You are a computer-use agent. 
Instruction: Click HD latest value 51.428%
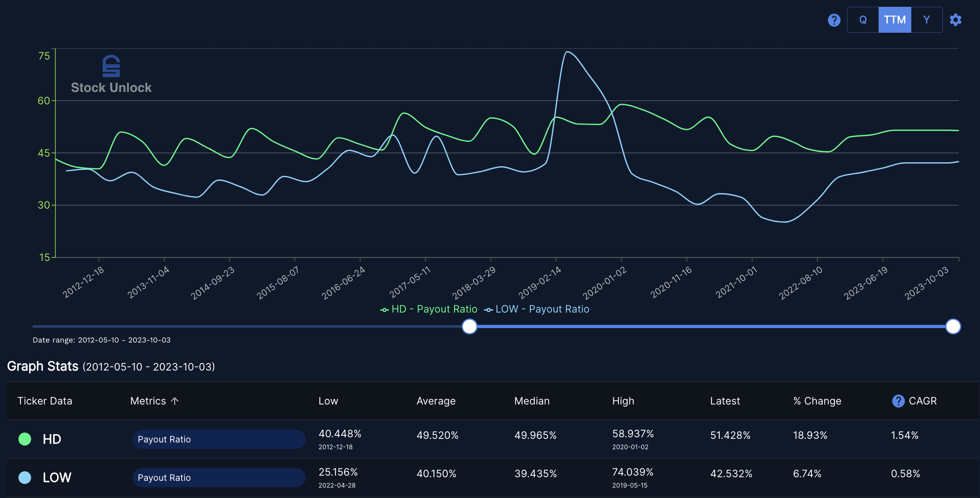[730, 435]
